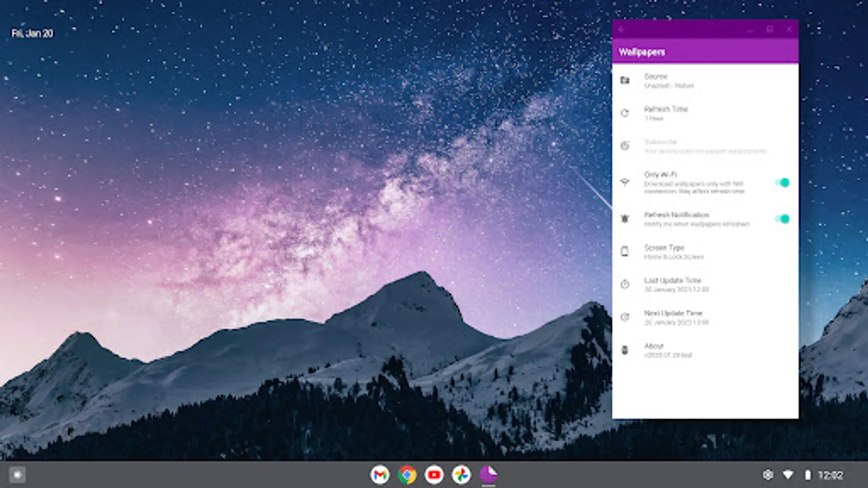Click the "Wallpapers" header title
Screen dimensions: 868x488
click(642, 52)
